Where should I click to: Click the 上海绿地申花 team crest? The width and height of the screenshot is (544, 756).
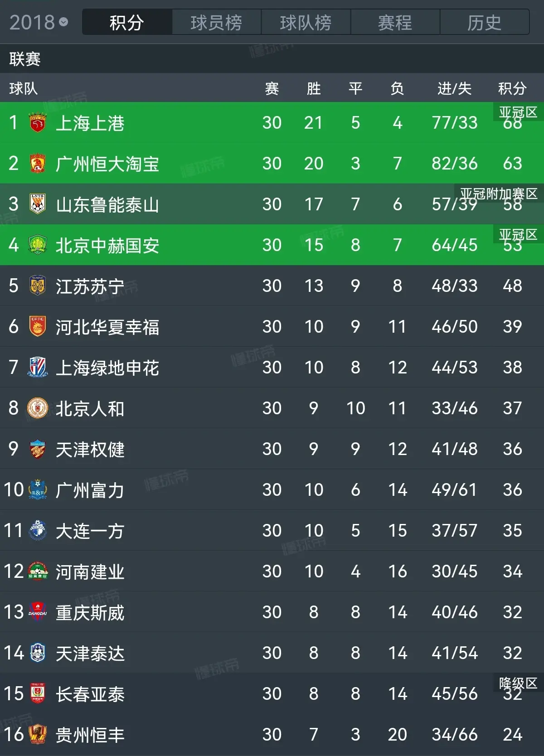[38, 368]
